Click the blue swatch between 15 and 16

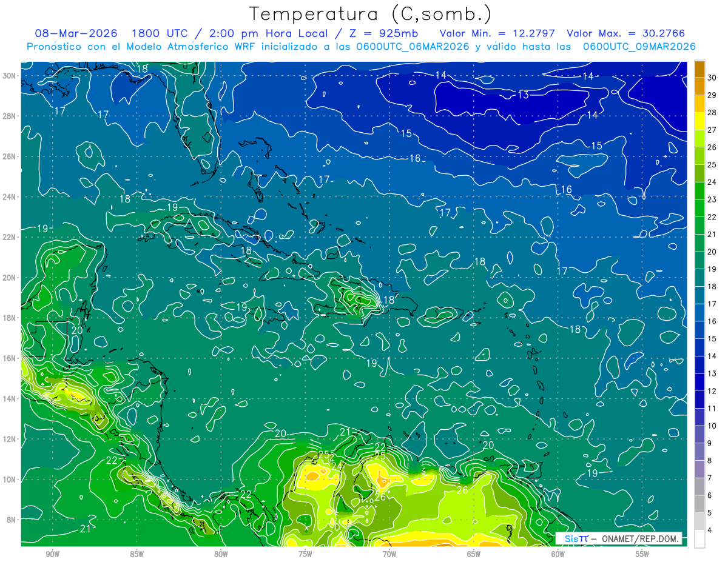[699, 330]
